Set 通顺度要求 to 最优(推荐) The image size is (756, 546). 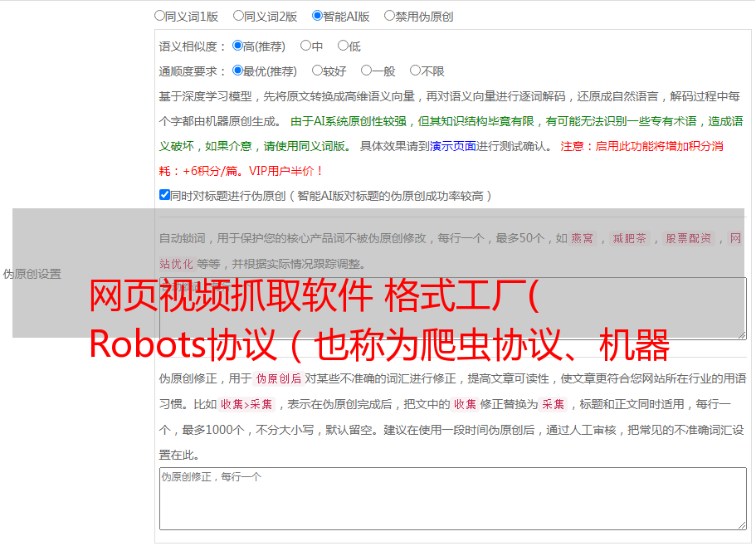237,71
